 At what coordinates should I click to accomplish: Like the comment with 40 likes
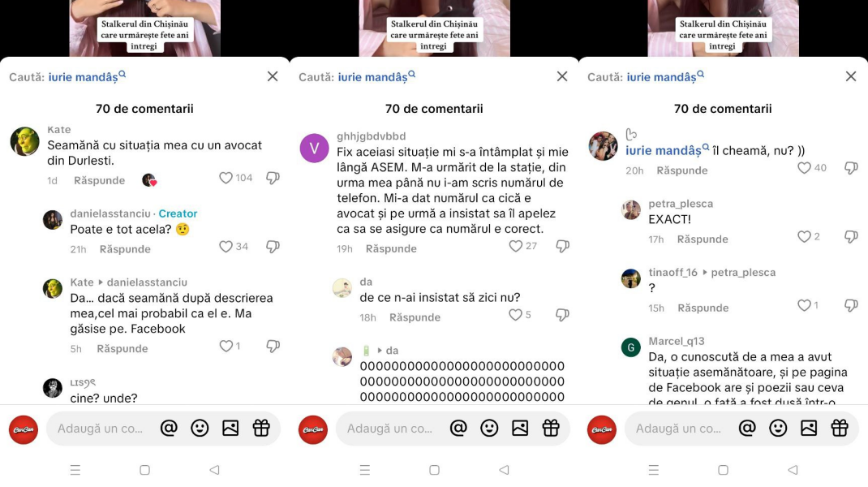tap(805, 168)
